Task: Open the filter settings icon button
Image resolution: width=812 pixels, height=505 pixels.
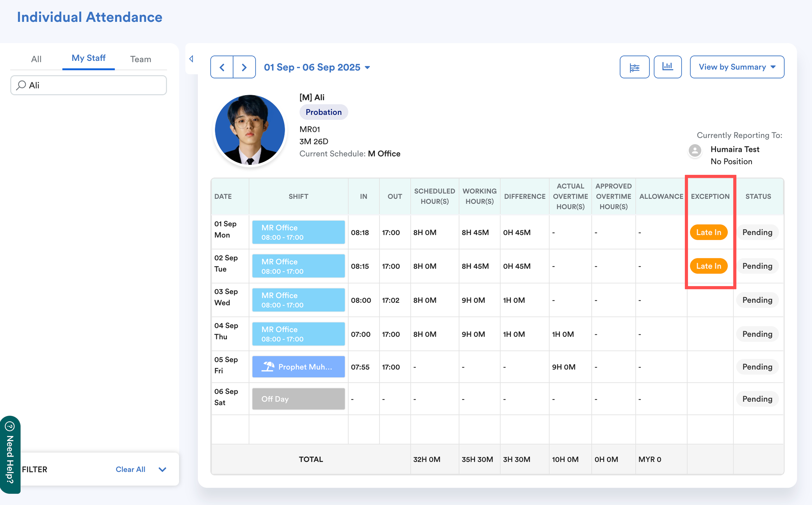Action: tap(634, 67)
